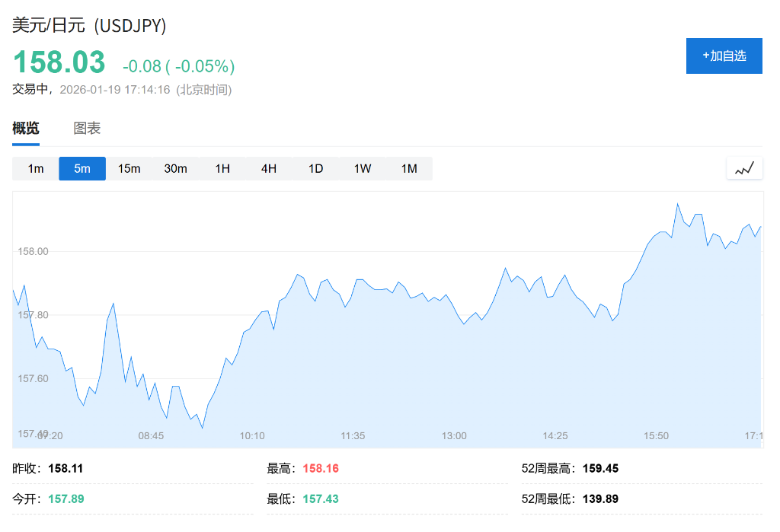Viewport: 780px width, 532px height.
Task: Click the 52周最高 159.45 value
Action: pos(600,469)
